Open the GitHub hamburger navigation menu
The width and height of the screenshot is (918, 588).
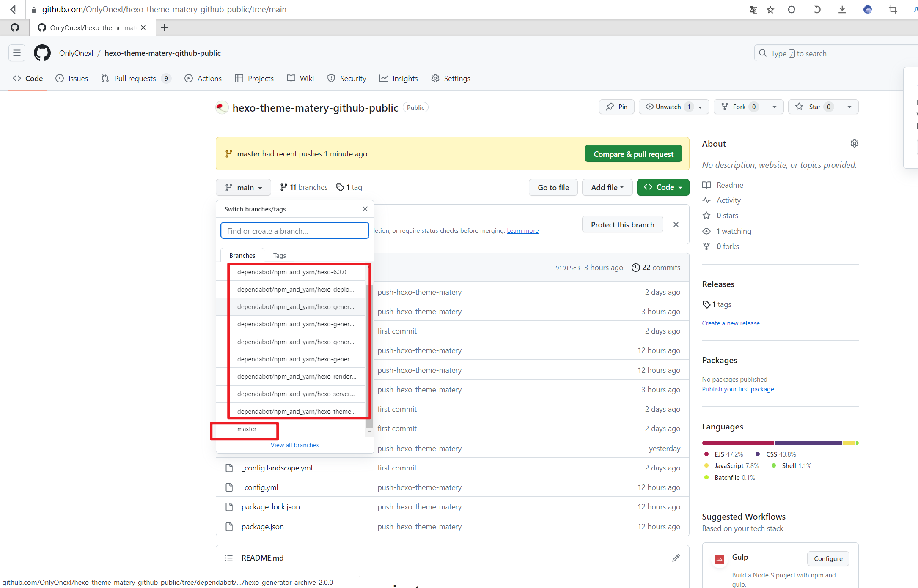[x=17, y=53]
